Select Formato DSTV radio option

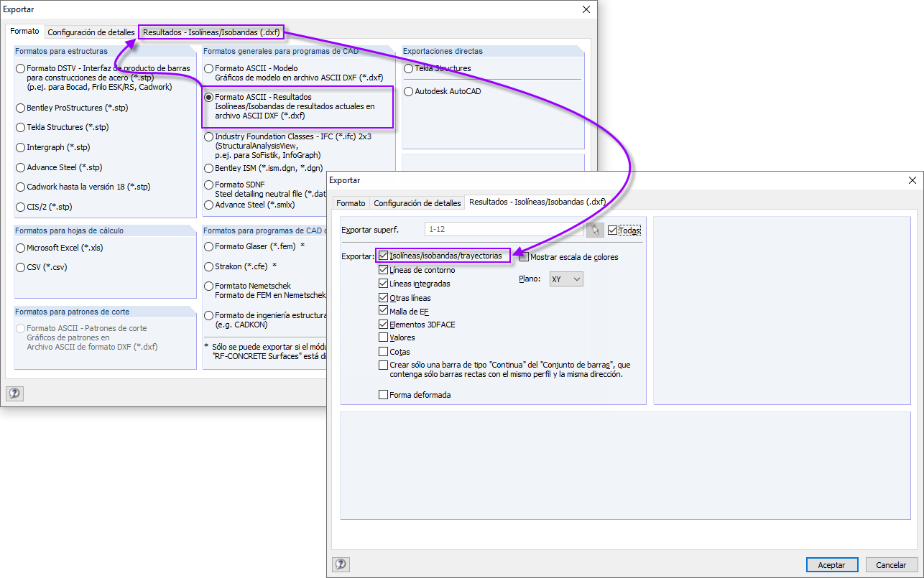coord(20,68)
